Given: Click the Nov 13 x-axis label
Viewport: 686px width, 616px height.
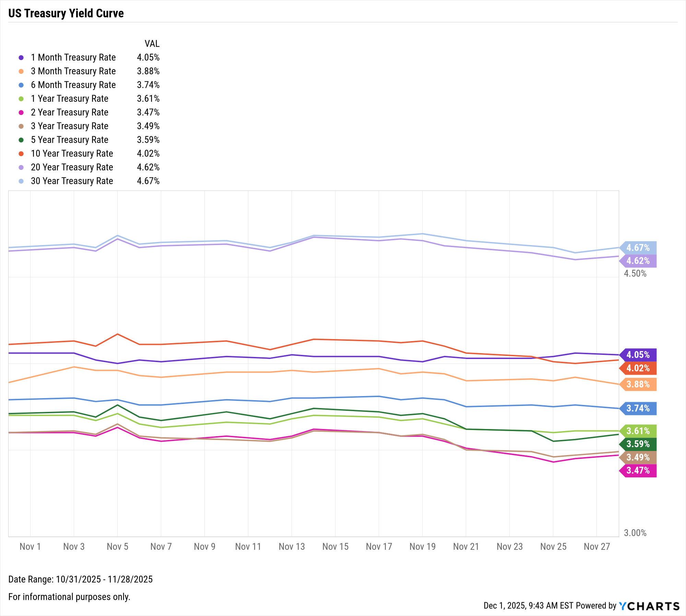Looking at the screenshot, I should tap(292, 546).
